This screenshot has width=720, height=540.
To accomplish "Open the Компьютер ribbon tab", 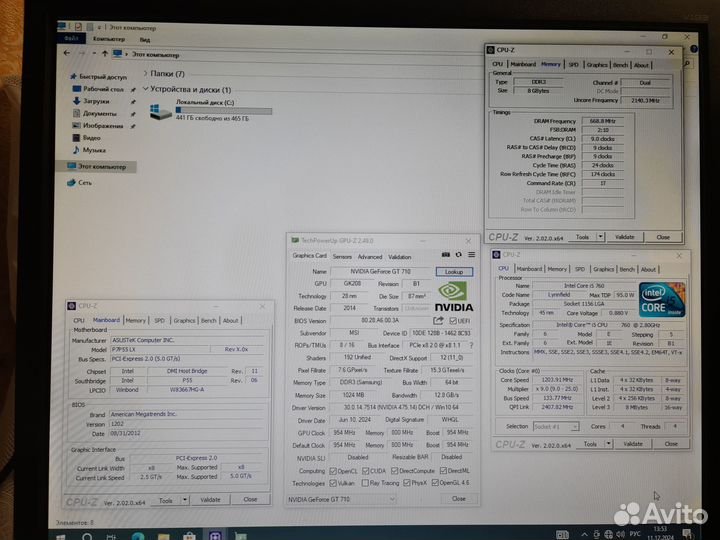I will [x=109, y=39].
